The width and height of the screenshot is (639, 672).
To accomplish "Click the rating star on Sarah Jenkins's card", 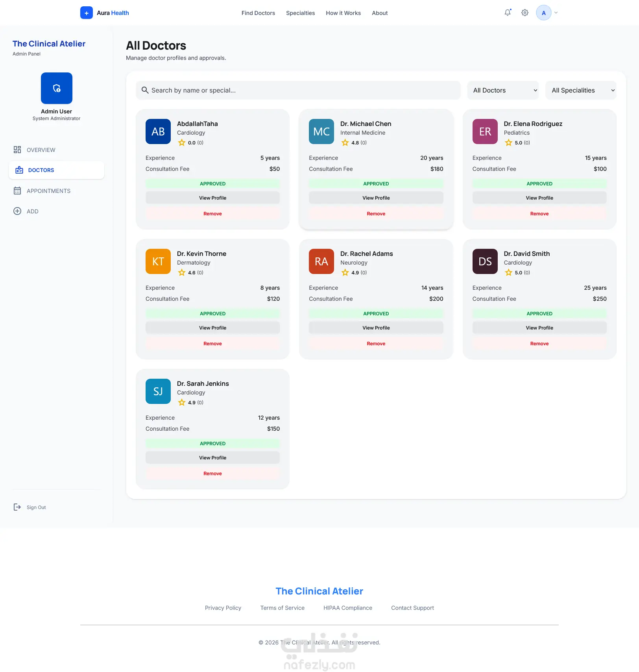I will pyautogui.click(x=182, y=402).
